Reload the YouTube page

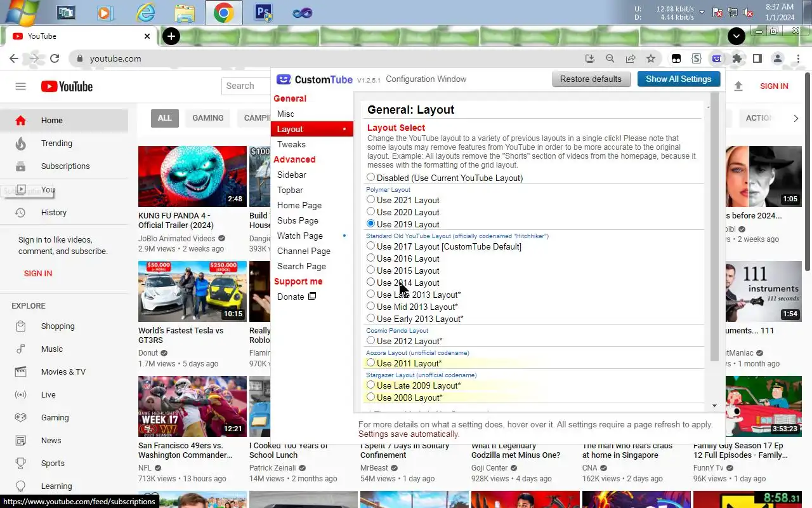(x=55, y=58)
